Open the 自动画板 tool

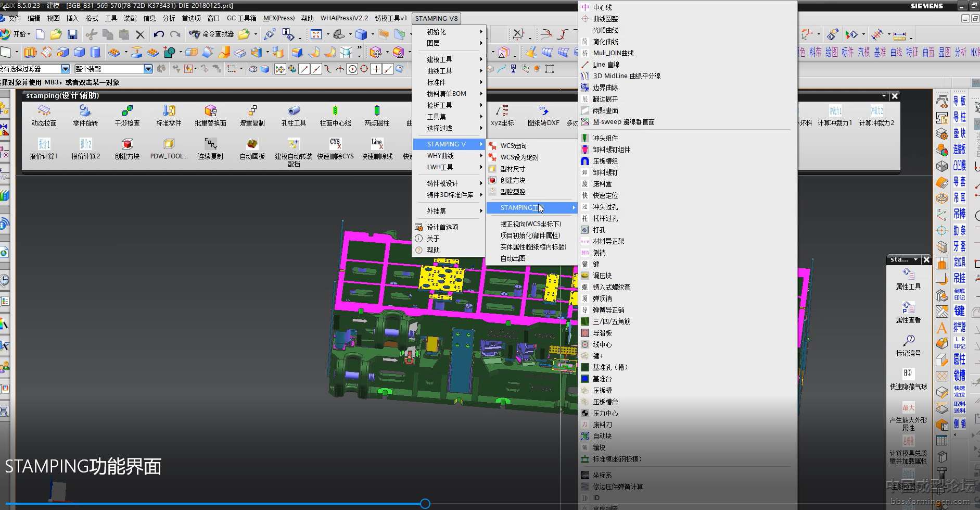click(252, 144)
